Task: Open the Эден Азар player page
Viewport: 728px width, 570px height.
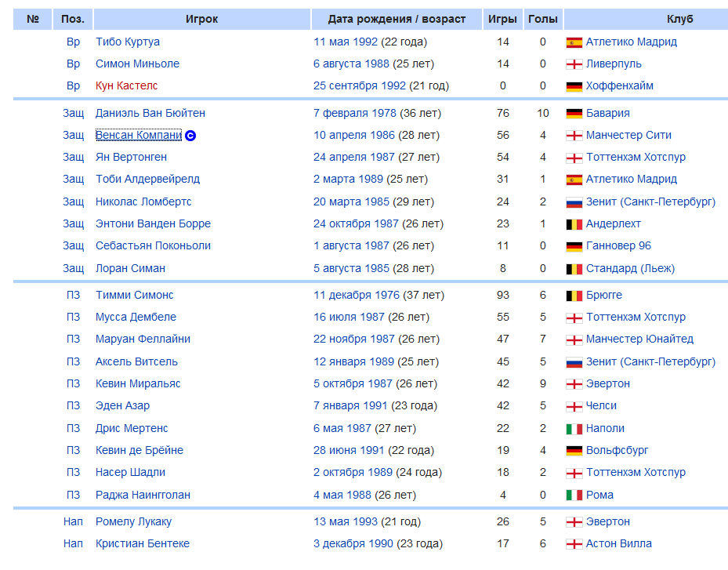Action: point(122,405)
